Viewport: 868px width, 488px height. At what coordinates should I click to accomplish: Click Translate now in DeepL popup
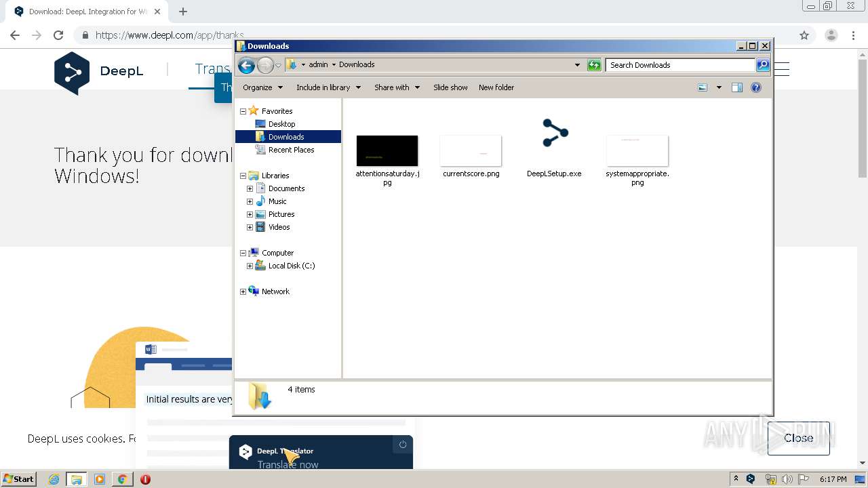(x=288, y=464)
